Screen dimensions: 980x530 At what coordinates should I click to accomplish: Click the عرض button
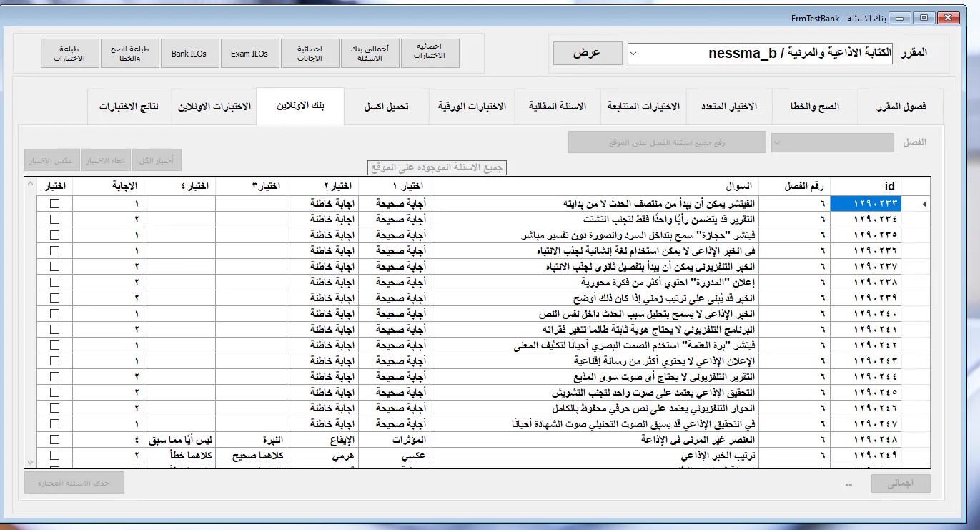(588, 54)
